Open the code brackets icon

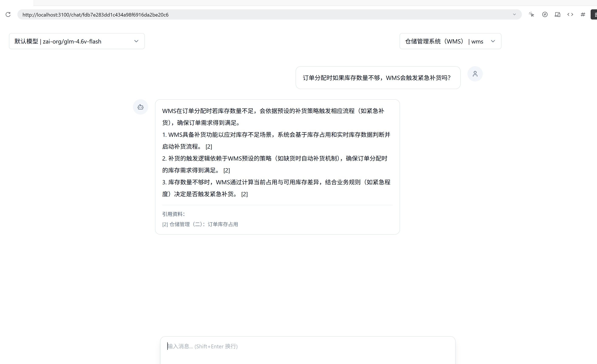[x=570, y=14]
